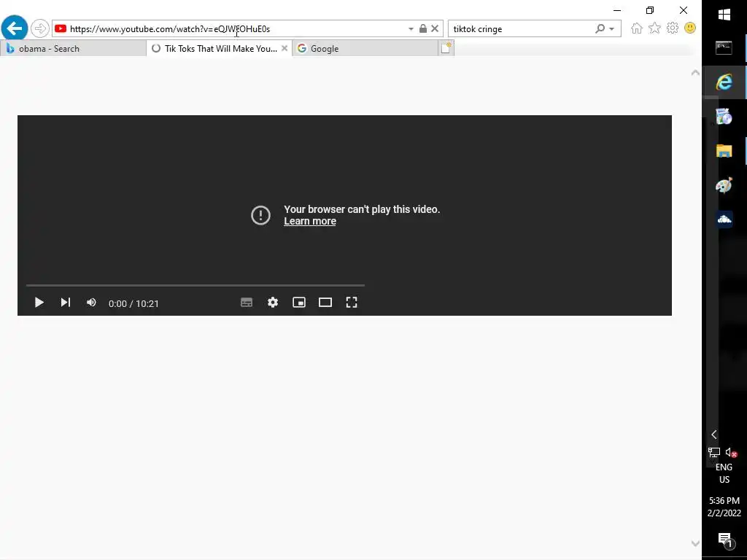747x560 pixels.
Task: Click the video progress bar
Action: click(196, 285)
